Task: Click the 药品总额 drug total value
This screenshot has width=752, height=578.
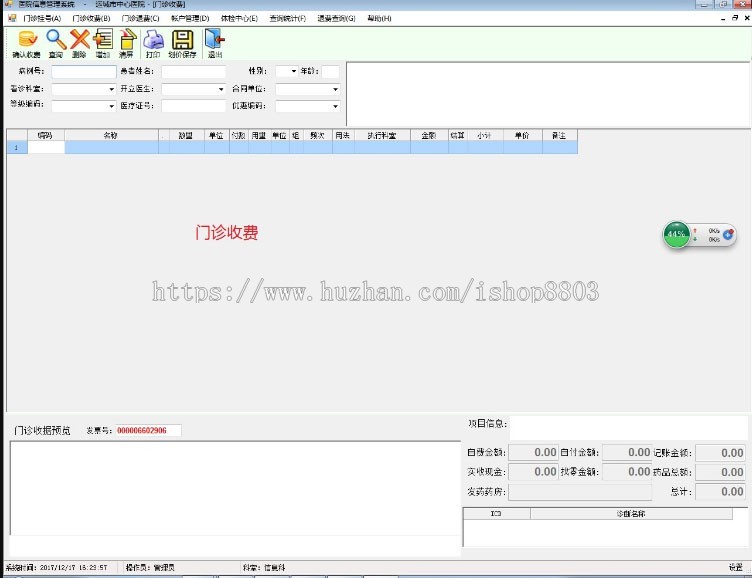Action: [x=720, y=472]
